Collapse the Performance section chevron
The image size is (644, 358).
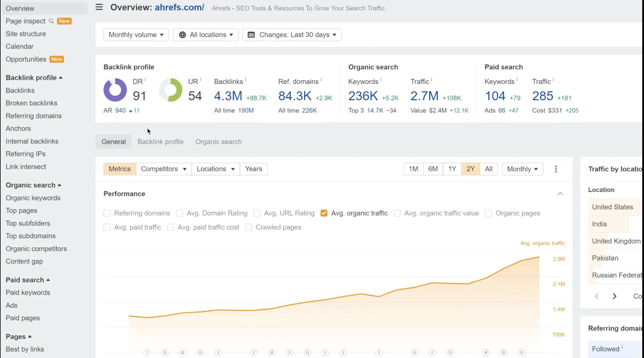coord(560,194)
